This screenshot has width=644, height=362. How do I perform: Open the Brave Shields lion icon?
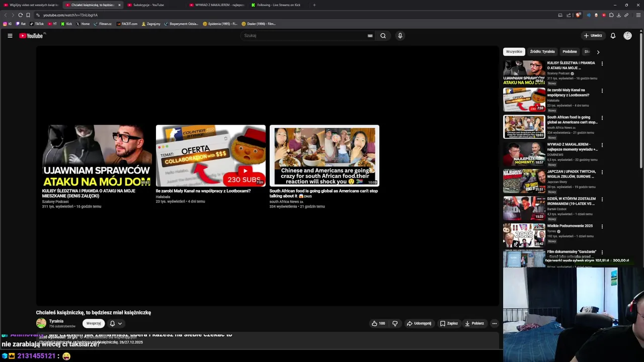[578, 15]
